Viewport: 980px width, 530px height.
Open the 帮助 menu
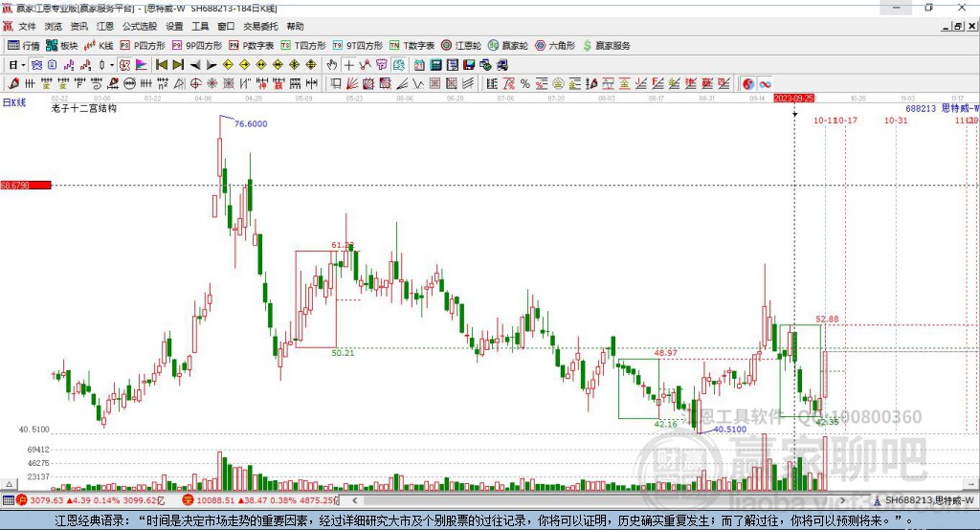point(295,26)
